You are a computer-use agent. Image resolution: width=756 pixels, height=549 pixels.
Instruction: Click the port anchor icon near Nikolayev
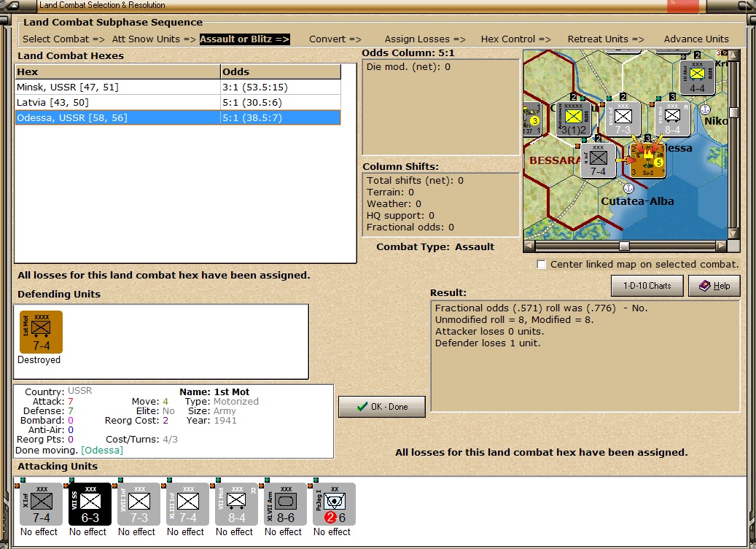tap(705, 109)
